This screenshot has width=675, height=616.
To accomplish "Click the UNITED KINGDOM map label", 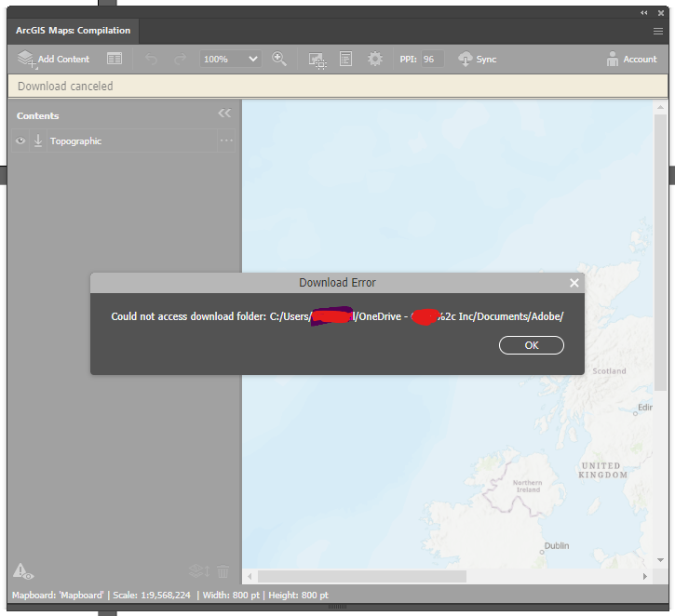I will coord(602,470).
